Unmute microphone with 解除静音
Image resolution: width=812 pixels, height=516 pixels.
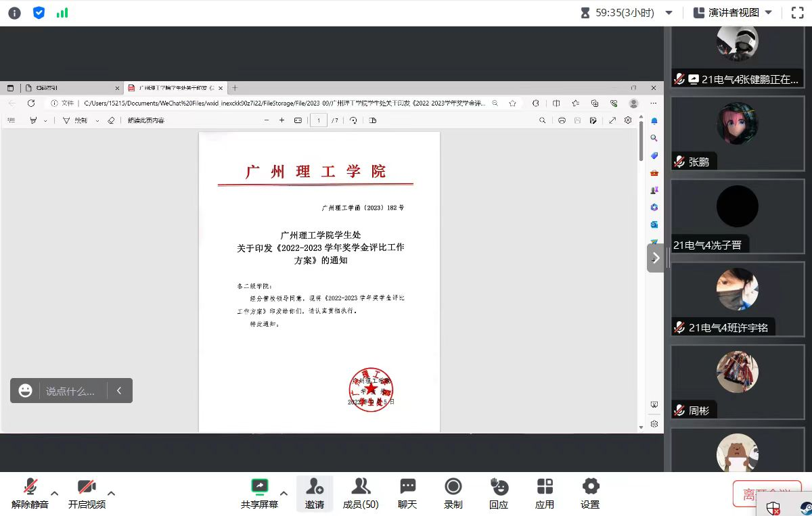click(x=30, y=493)
